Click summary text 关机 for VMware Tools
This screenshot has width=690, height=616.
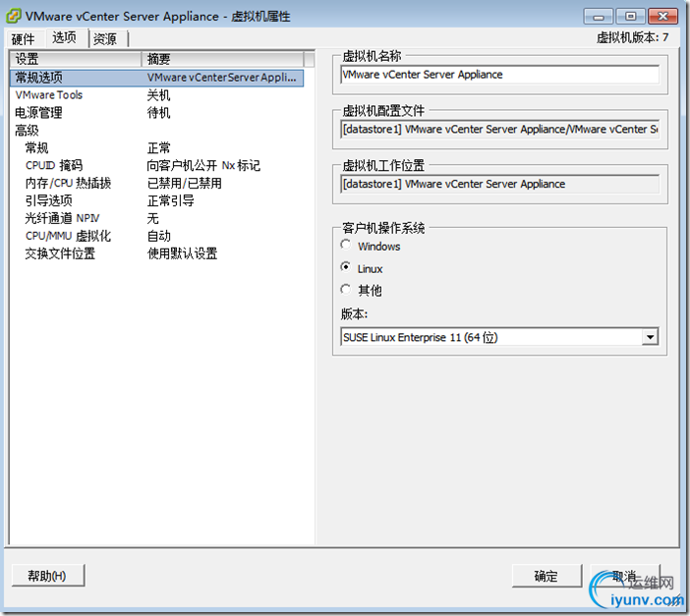159,95
